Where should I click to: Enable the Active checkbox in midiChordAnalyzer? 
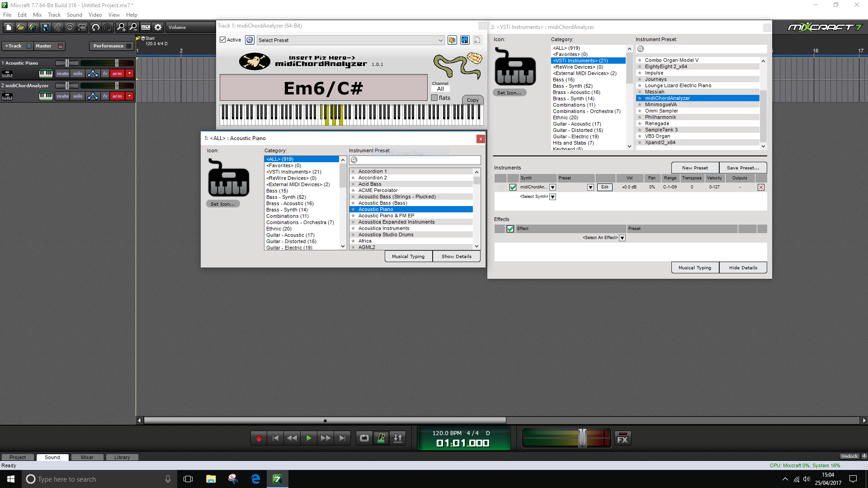click(x=224, y=40)
